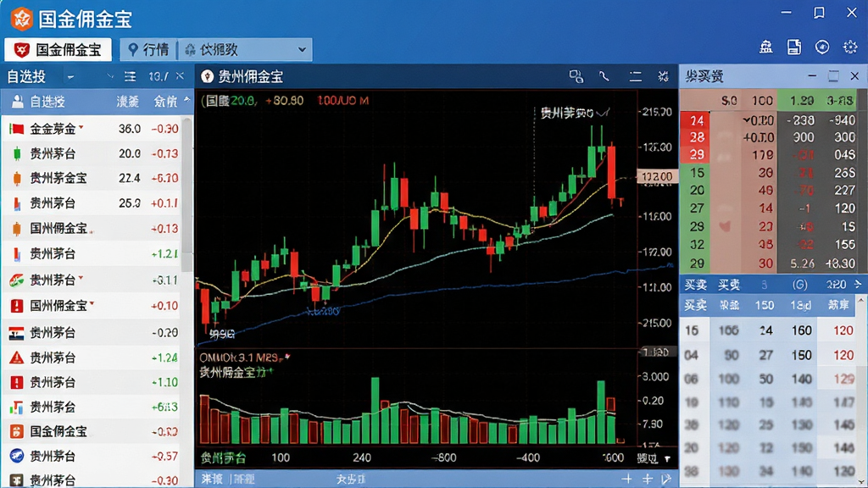Screen dimensions: 868x488
Task: Click trades table row starting with 15
Action: click(768, 330)
